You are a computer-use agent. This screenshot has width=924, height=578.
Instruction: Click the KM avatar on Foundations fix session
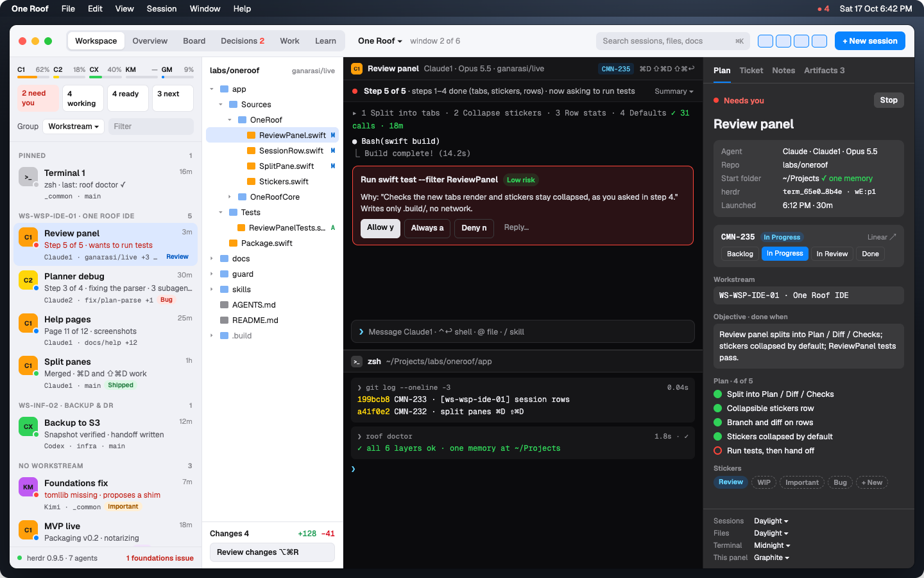pyautogui.click(x=28, y=487)
